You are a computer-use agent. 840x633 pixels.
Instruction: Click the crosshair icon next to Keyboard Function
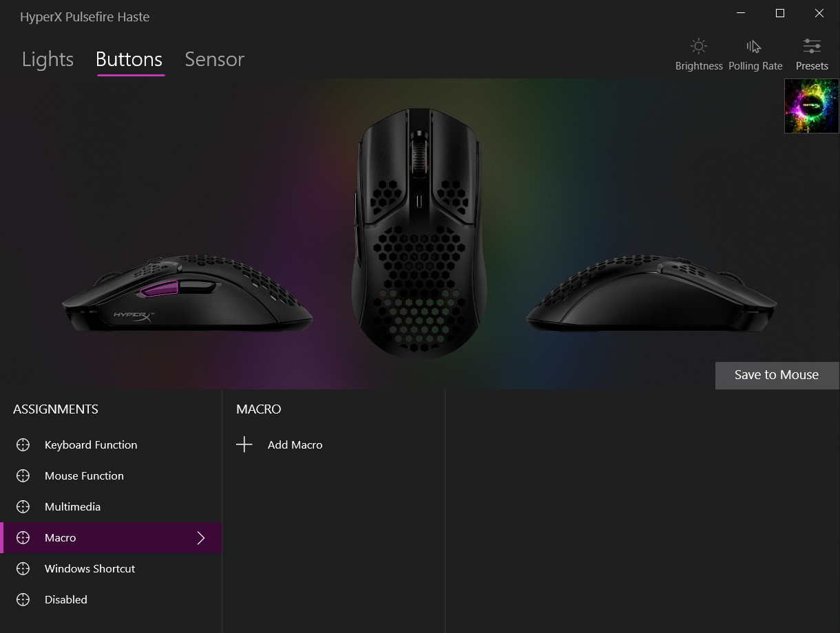[x=23, y=444]
